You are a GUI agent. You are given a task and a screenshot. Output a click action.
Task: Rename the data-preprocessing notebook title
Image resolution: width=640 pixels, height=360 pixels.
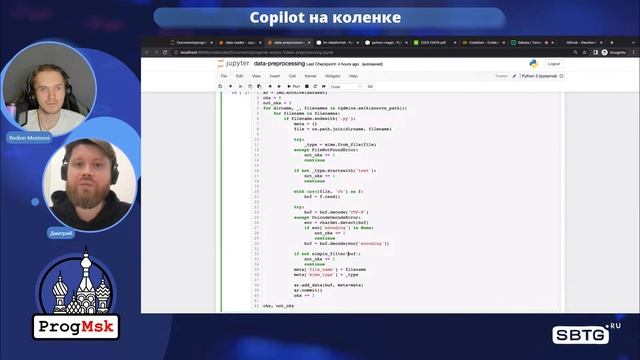(279, 64)
